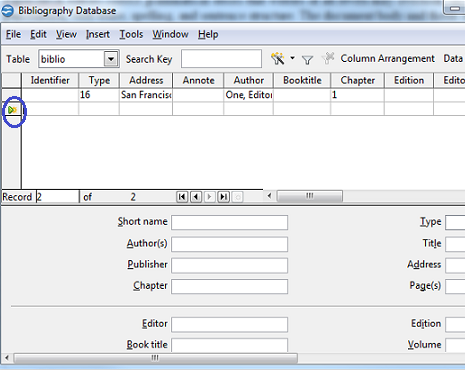Viewport: 465px width, 370px height.
Task: Click the Type column header
Action: coord(99,80)
